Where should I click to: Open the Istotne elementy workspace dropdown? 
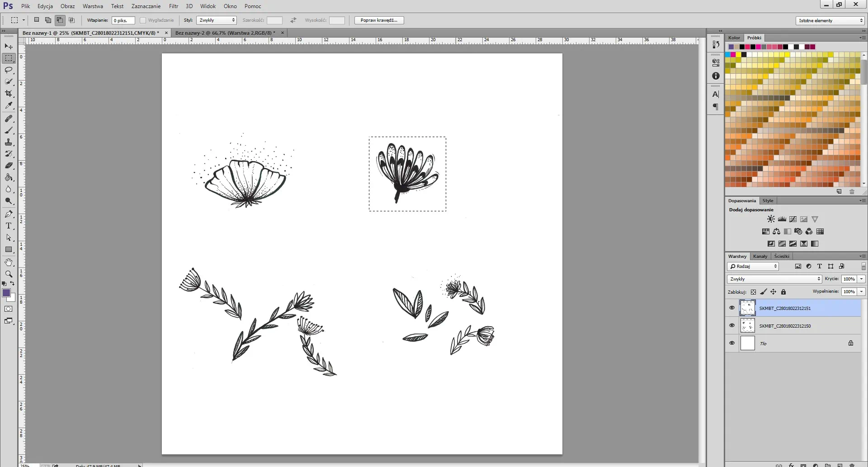(830, 21)
